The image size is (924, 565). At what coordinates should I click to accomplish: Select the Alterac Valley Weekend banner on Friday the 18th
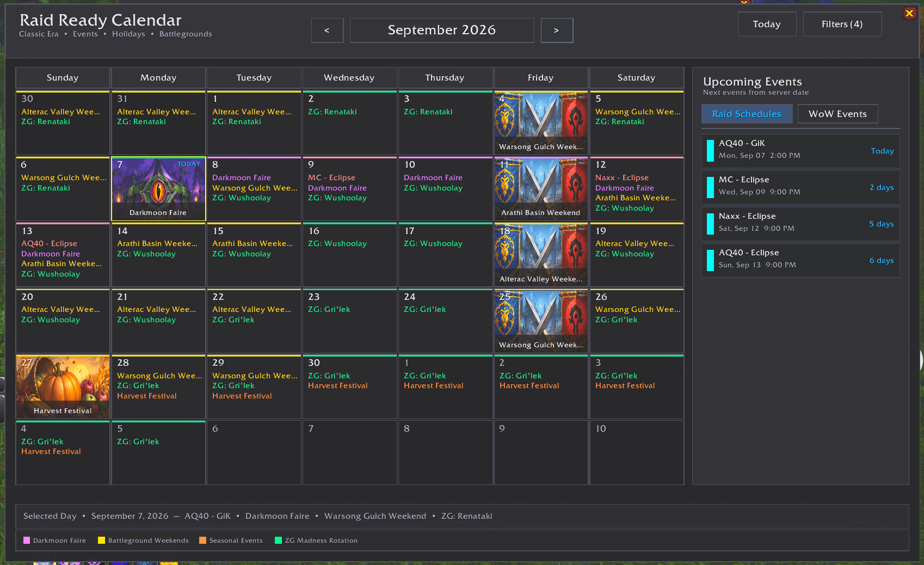[541, 255]
